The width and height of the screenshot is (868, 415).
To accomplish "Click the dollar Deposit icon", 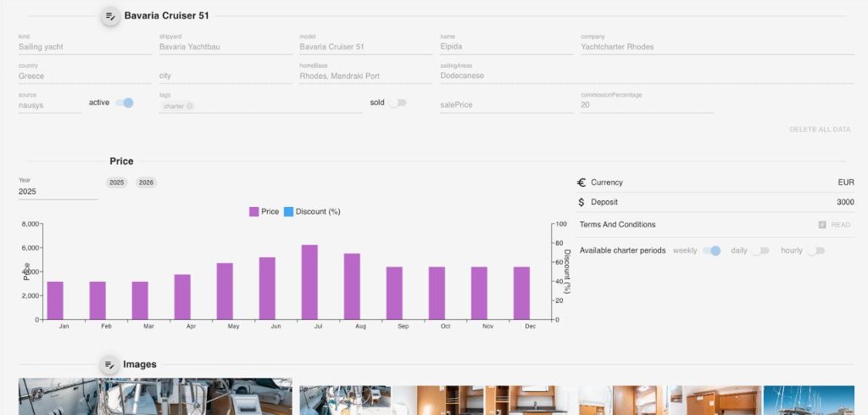I will [x=581, y=203].
